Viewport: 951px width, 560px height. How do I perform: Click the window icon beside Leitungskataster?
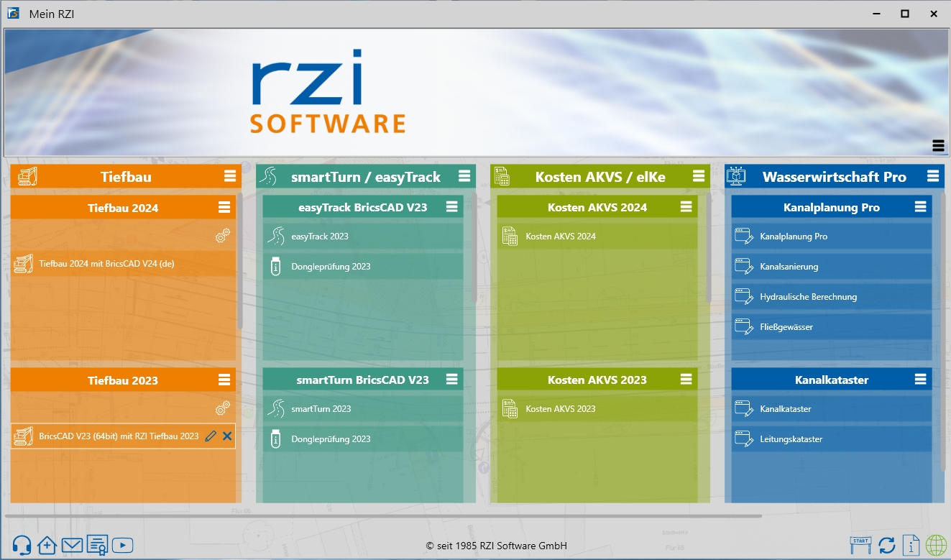744,439
